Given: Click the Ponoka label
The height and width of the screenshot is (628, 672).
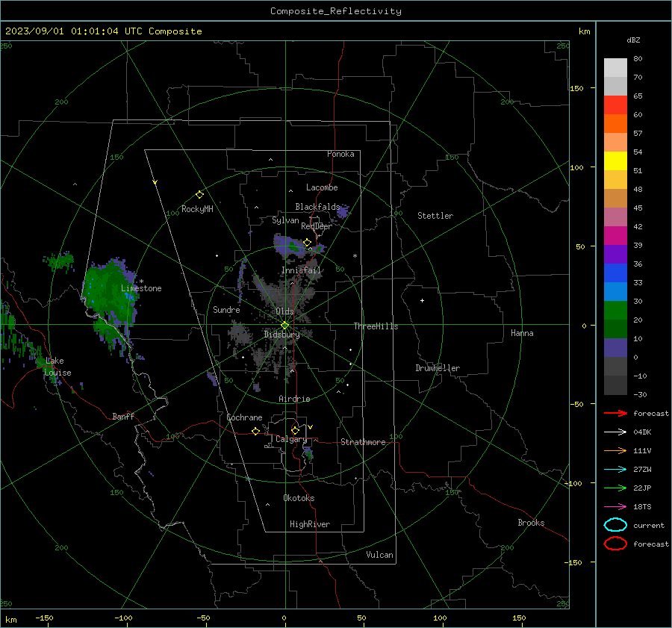Looking at the screenshot, I should [340, 154].
